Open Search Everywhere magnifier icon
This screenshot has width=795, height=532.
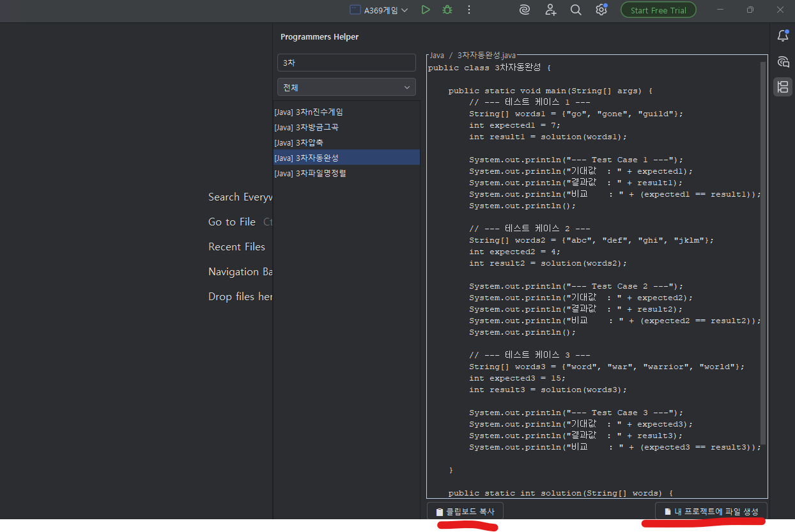(x=576, y=10)
